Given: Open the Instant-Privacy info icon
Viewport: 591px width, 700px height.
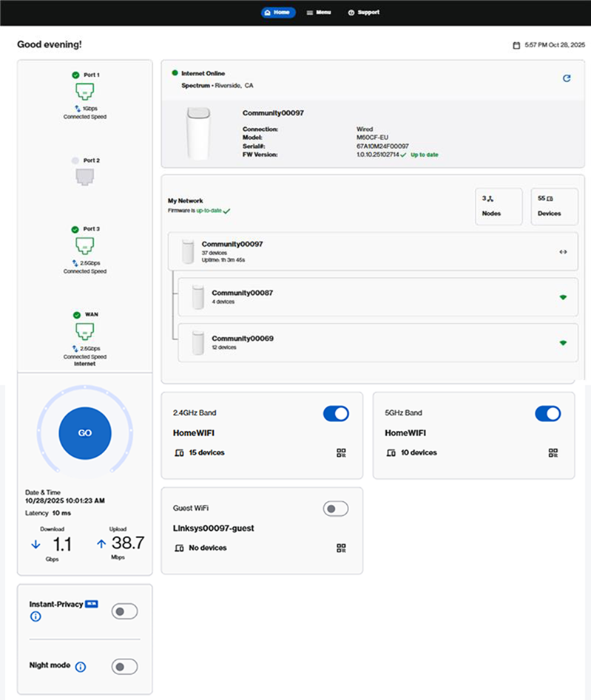Looking at the screenshot, I should 36,616.
